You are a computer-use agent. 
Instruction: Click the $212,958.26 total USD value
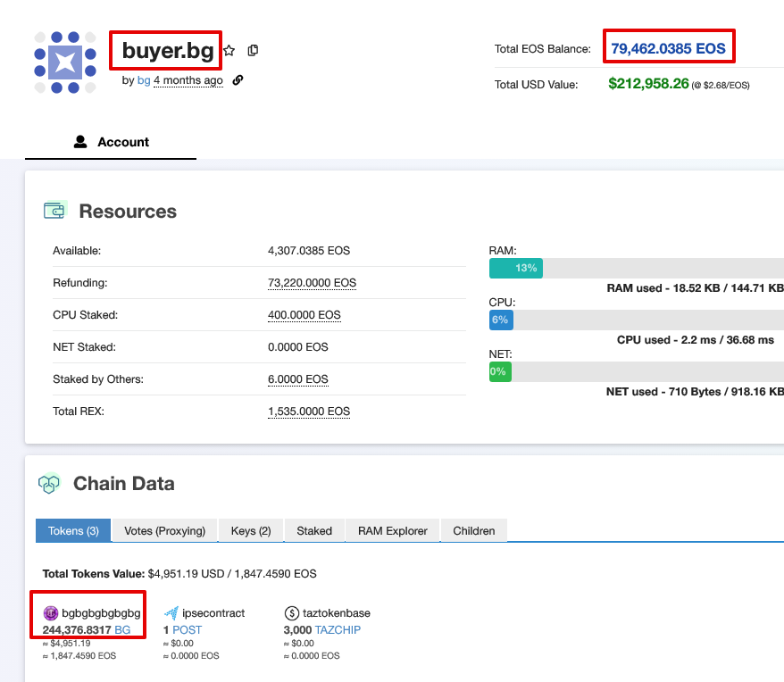pos(648,84)
